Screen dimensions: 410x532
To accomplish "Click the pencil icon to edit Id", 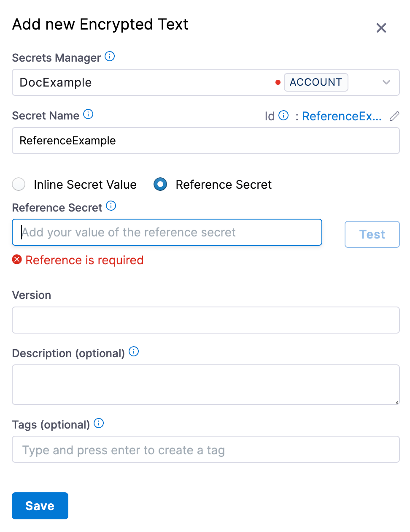I will pyautogui.click(x=394, y=116).
